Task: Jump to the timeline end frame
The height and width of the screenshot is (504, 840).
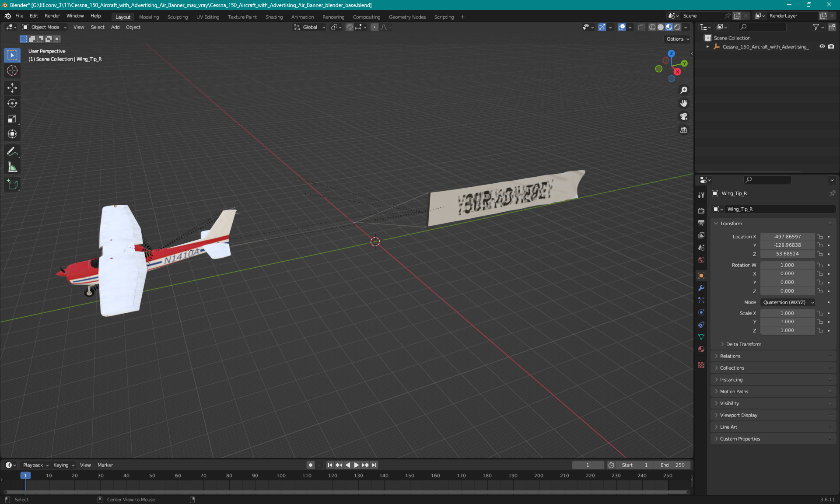Action: click(x=374, y=465)
